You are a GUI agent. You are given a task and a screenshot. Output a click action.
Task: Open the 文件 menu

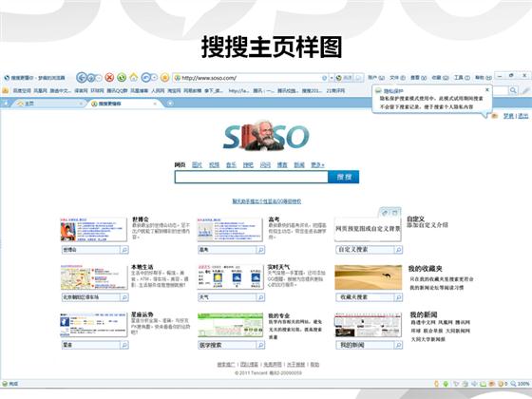(398, 78)
